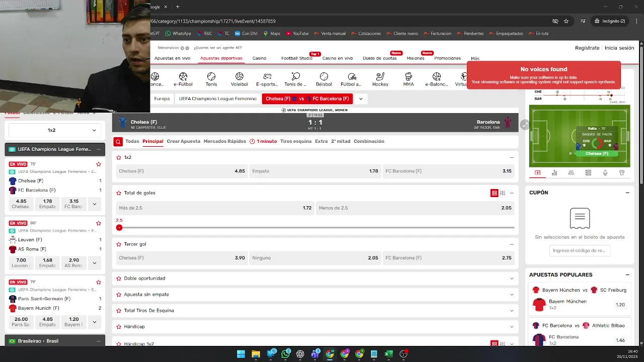Select the MMA sport icon

click(x=409, y=76)
